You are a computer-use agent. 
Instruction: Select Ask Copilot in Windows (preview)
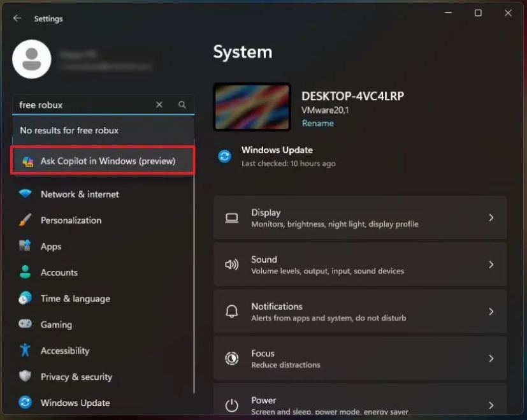(x=103, y=161)
